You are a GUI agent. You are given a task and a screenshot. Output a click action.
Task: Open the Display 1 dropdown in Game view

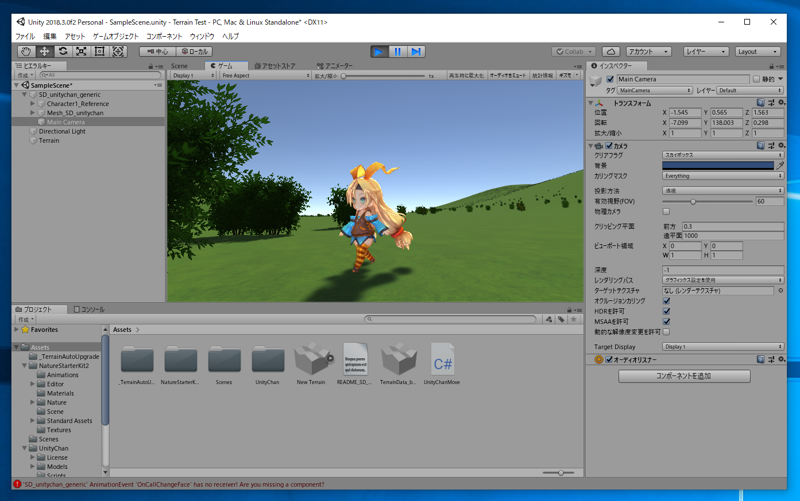click(x=193, y=76)
